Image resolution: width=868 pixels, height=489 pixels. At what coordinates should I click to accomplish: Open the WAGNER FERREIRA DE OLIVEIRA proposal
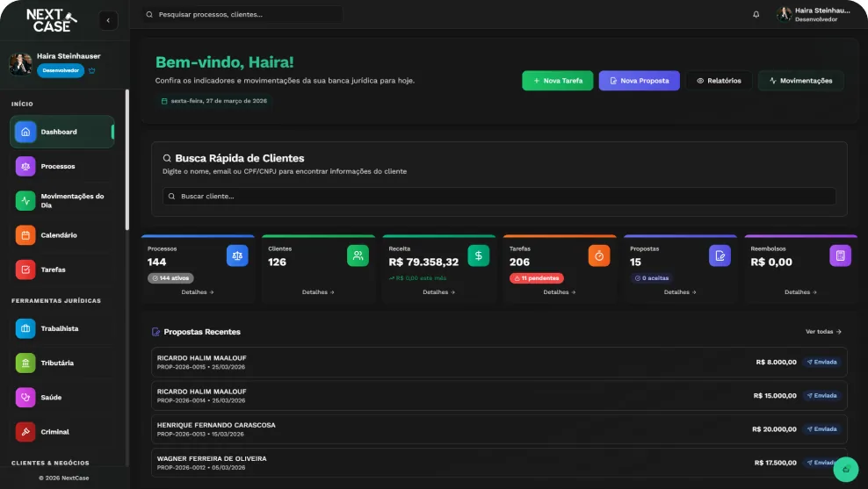[x=499, y=463]
